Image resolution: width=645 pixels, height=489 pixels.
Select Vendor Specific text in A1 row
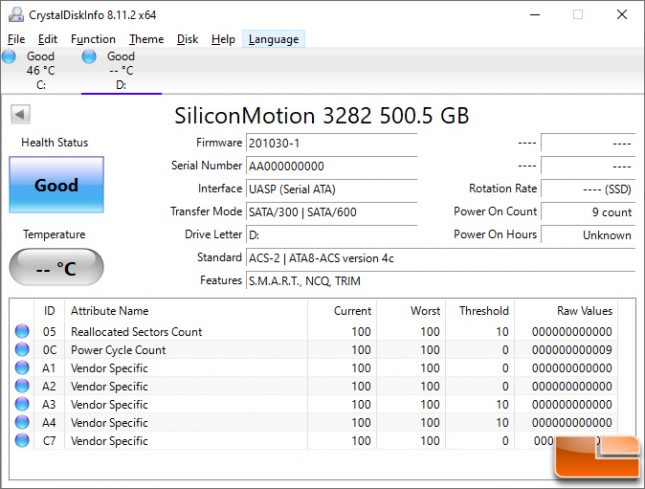109,368
